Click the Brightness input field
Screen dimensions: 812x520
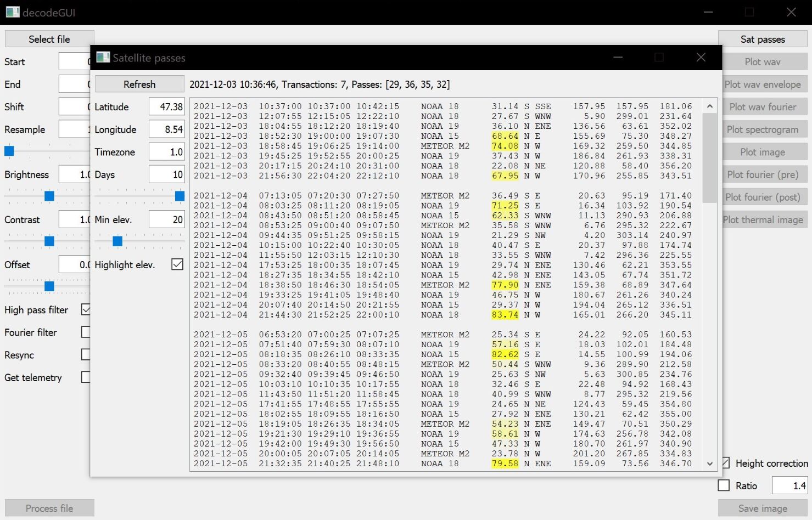[74, 174]
